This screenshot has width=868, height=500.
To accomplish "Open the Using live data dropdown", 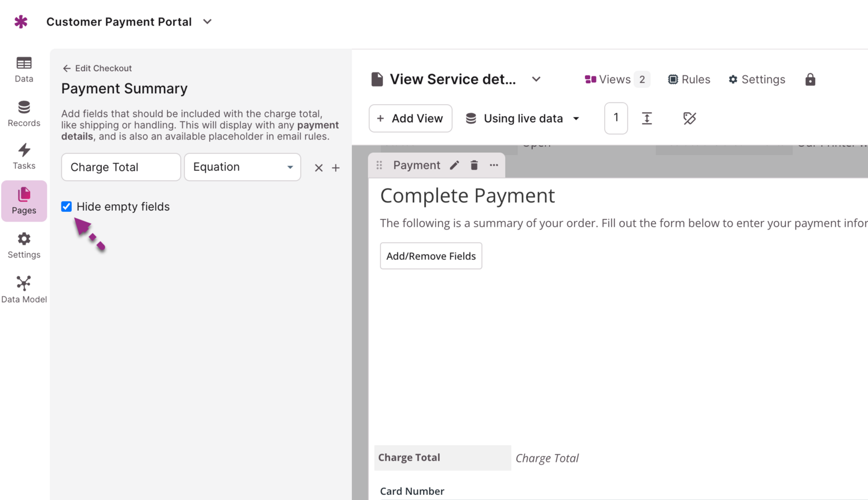I will [x=521, y=118].
